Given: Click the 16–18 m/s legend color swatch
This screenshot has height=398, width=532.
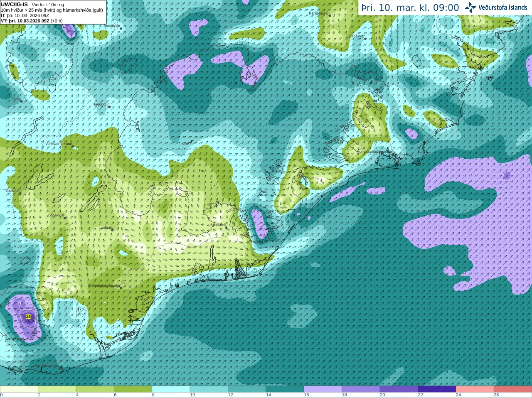Looking at the screenshot, I should click(x=323, y=389).
